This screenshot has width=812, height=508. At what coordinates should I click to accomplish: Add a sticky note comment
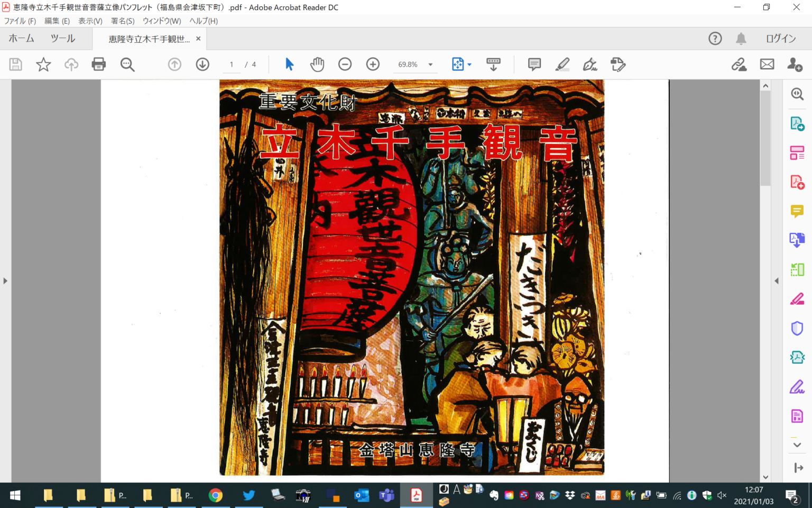click(534, 65)
